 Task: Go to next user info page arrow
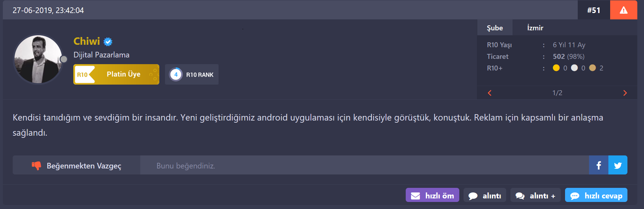pos(625,93)
